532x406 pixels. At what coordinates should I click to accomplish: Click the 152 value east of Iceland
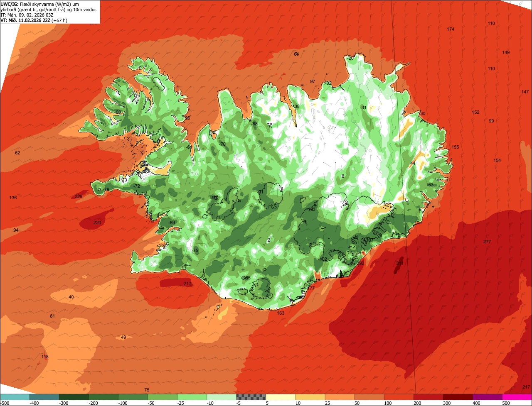coord(475,112)
